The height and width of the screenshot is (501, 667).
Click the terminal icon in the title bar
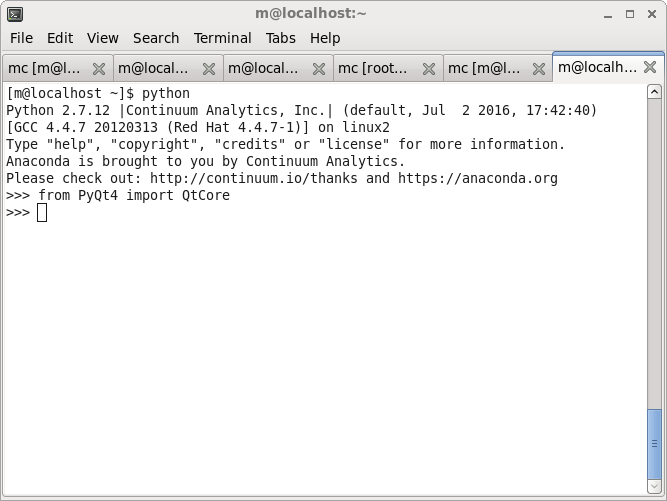coord(14,13)
